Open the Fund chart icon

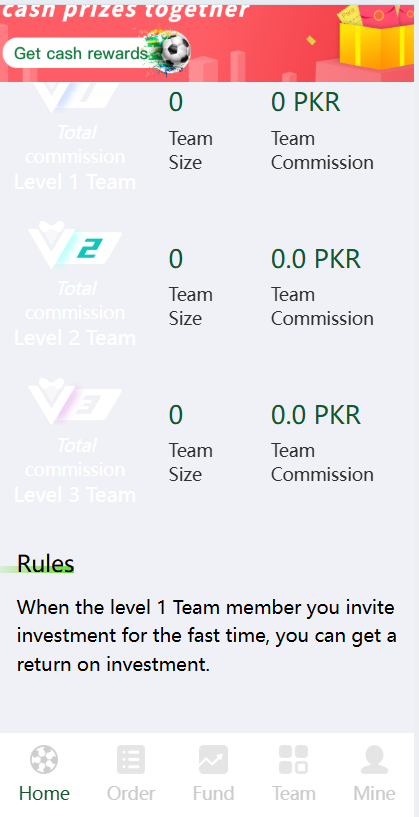click(213, 759)
